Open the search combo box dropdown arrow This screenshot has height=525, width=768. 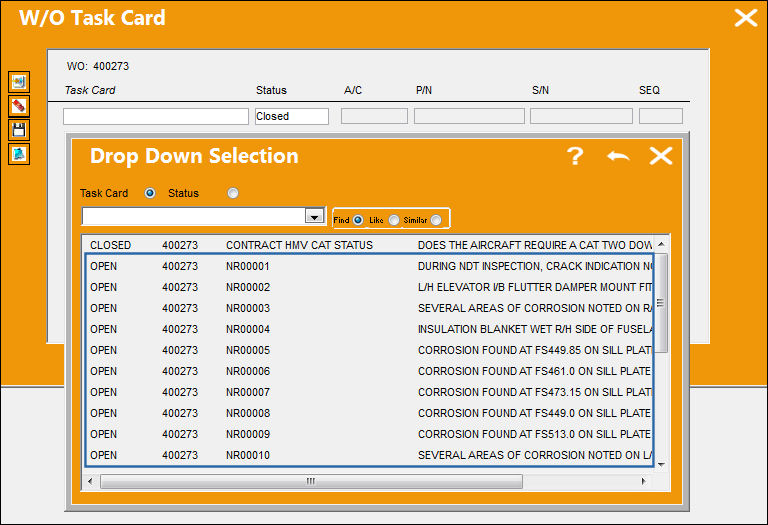314,216
